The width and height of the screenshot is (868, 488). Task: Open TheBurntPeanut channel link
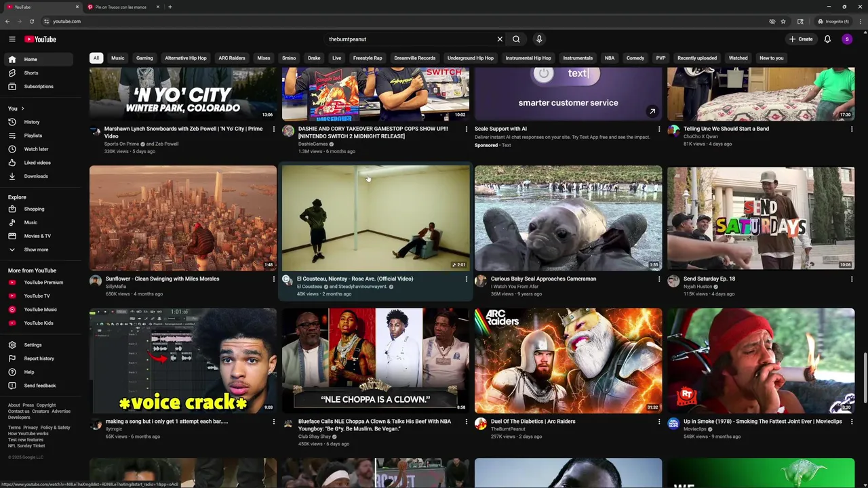coord(508,429)
